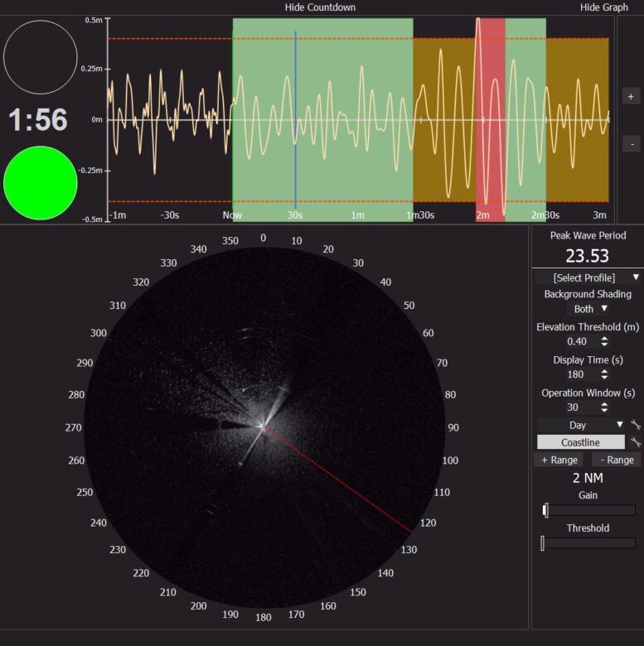
Task: Click the 1:56 countdown timer
Action: point(38,120)
